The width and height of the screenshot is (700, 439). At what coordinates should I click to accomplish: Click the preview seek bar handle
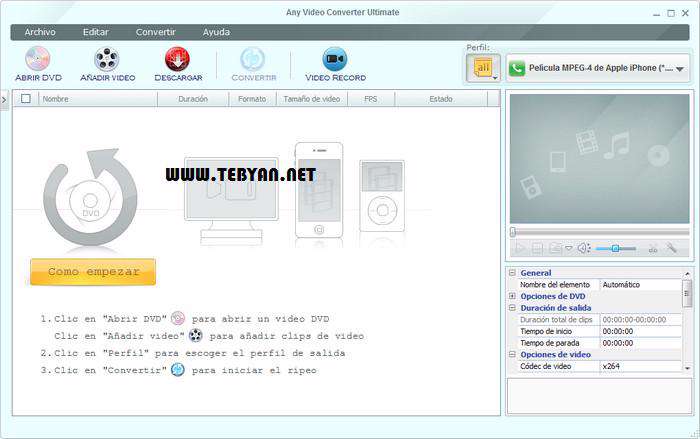click(x=513, y=232)
